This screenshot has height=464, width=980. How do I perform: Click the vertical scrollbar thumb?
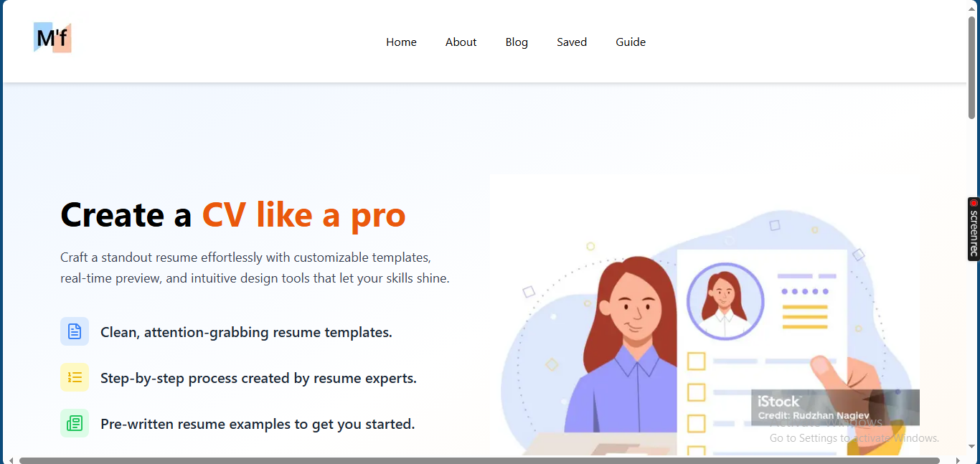tap(972, 67)
